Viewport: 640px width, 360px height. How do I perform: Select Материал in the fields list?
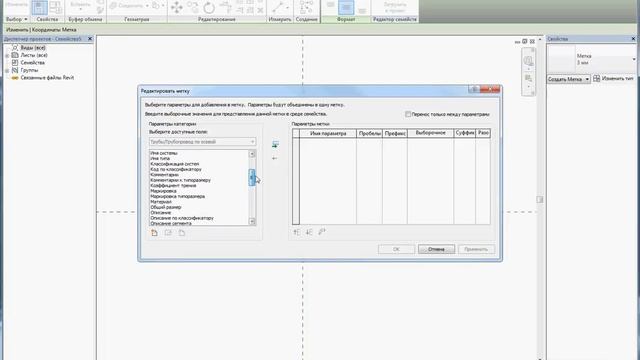point(161,202)
